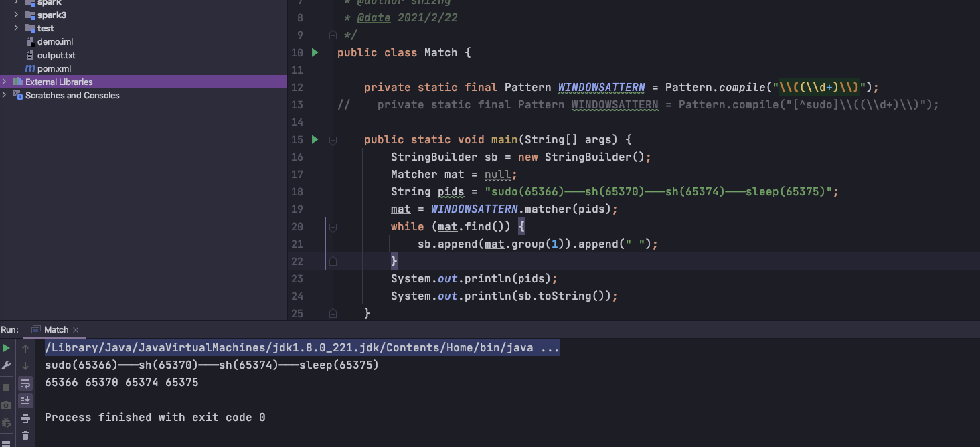The width and height of the screenshot is (980, 447).
Task: Toggle scroll to end of console
Action: click(25, 401)
